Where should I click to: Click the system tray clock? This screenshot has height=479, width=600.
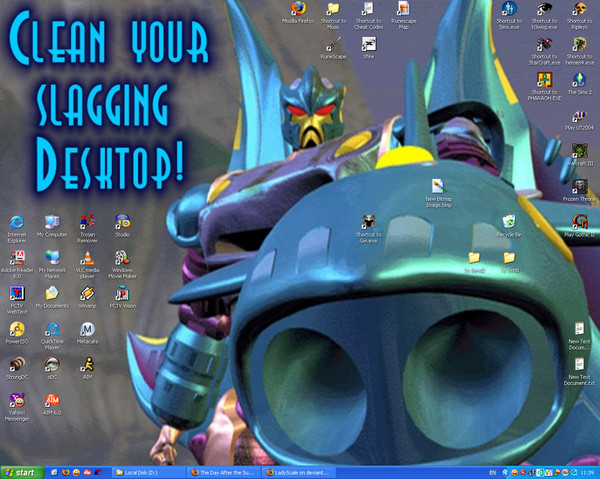tap(587, 472)
